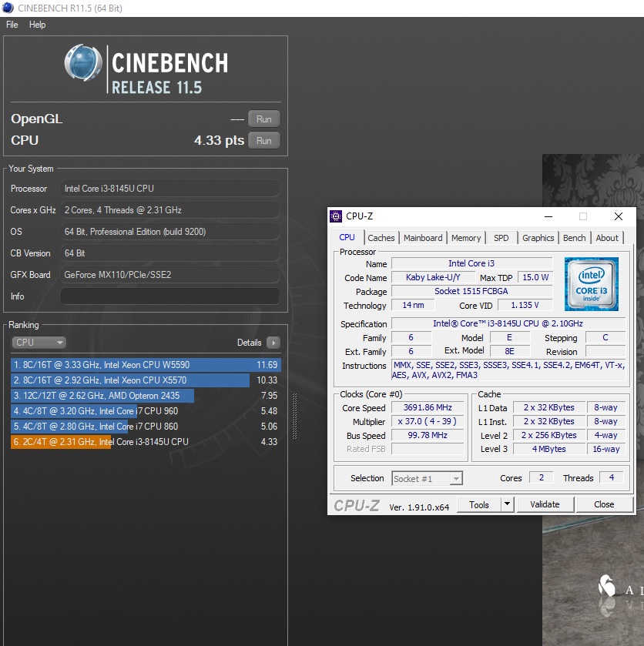Image resolution: width=644 pixels, height=646 pixels.
Task: Click the Processor field Intel Core i3-8145U CPU
Action: 170,189
